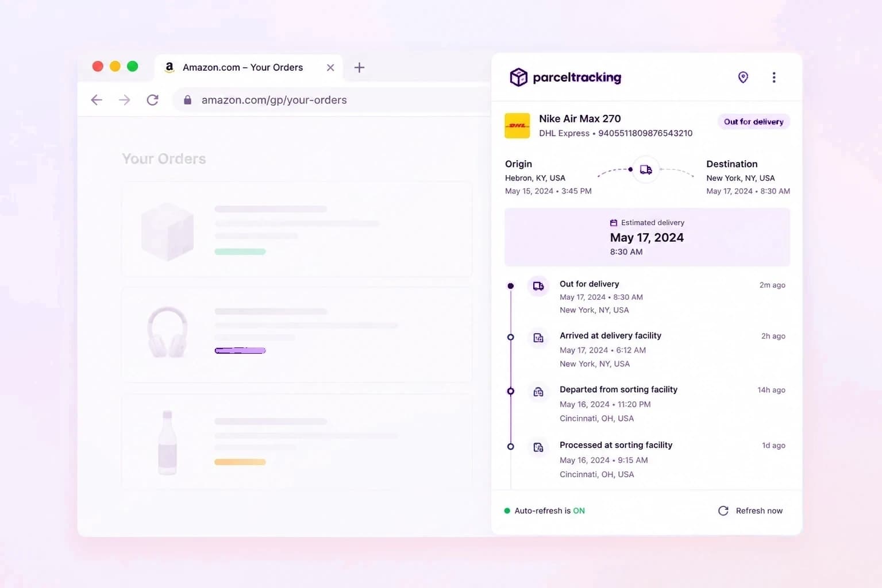Viewport: 882px width, 588px height.
Task: Select the Amazon.com – Your Orders tab
Action: coord(248,67)
